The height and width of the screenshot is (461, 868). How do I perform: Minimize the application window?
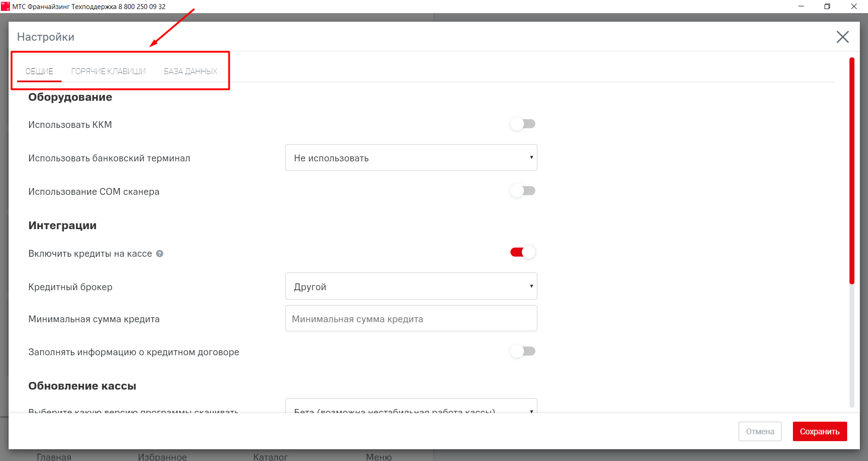[801, 6]
